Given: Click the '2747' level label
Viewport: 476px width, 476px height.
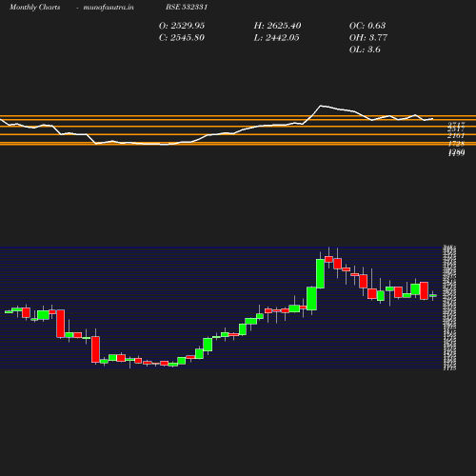Looking at the screenshot, I should pos(456,124).
